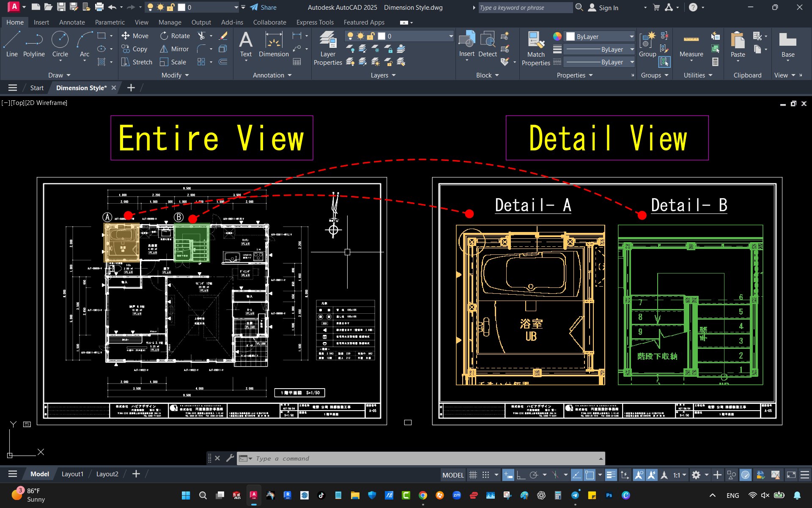The height and width of the screenshot is (508, 812).
Task: Open the Insert ribbon tab
Action: pyautogui.click(x=41, y=22)
